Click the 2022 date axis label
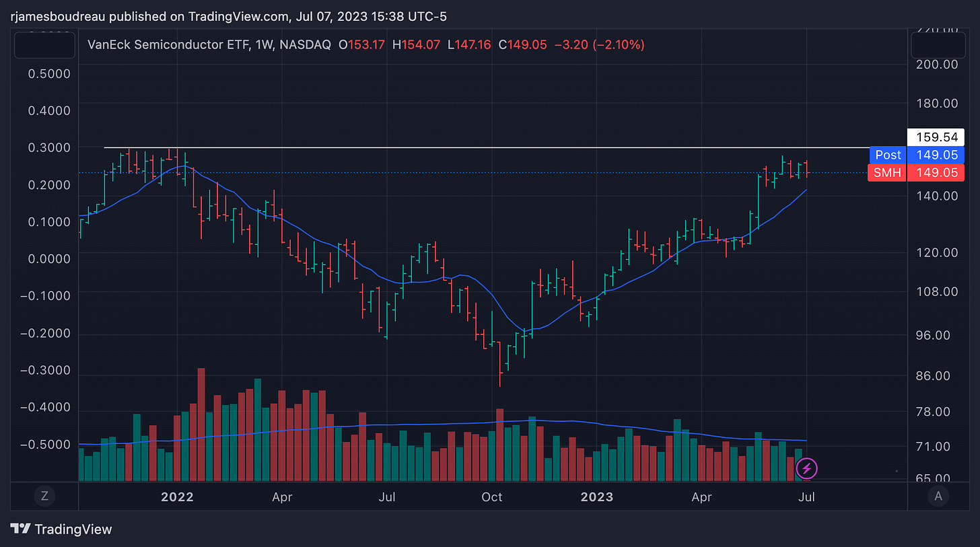 [x=177, y=497]
